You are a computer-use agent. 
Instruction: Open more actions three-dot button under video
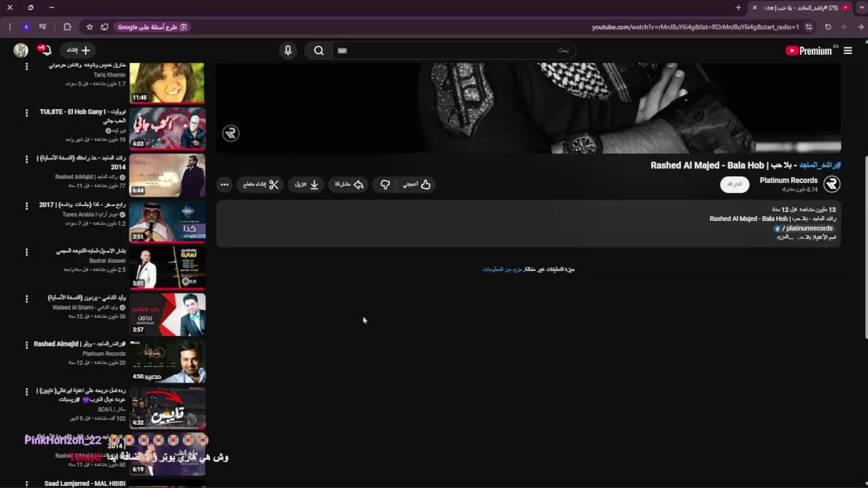tap(224, 184)
